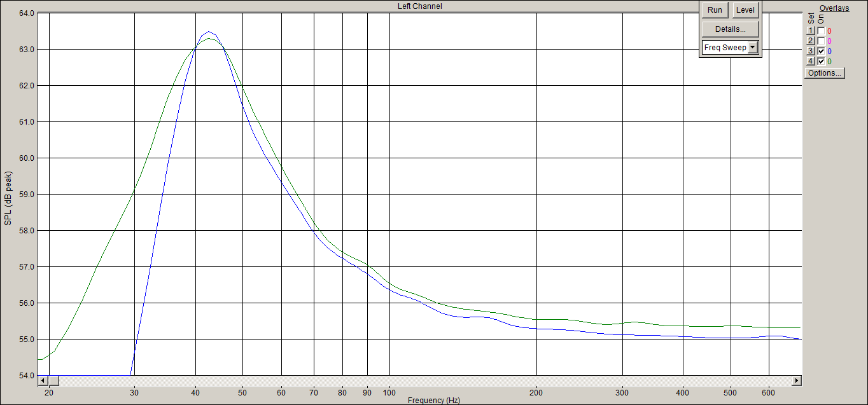This screenshot has width=868, height=405.
Task: Store the curve to overlay Set 1
Action: point(811,31)
